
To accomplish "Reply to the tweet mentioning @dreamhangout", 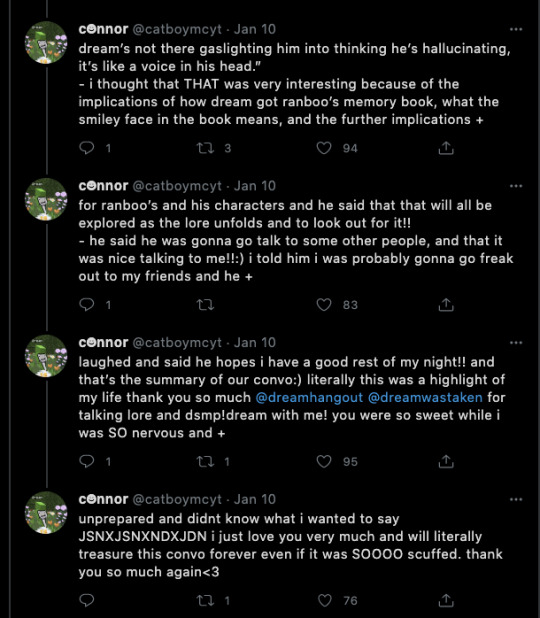I will pyautogui.click(x=87, y=462).
